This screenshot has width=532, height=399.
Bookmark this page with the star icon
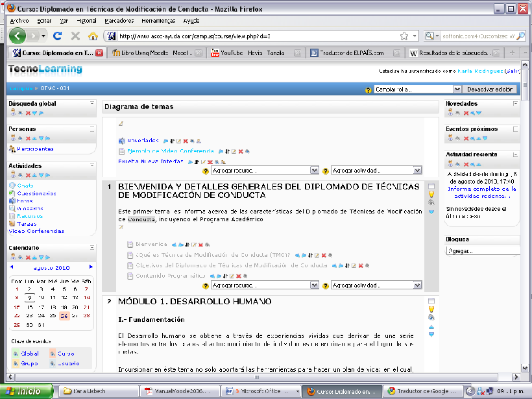point(404,36)
